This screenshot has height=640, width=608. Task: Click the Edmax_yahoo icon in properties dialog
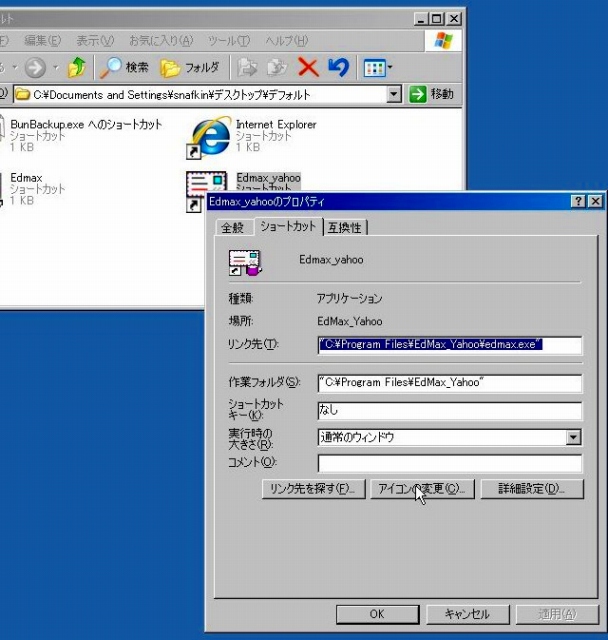click(x=245, y=262)
